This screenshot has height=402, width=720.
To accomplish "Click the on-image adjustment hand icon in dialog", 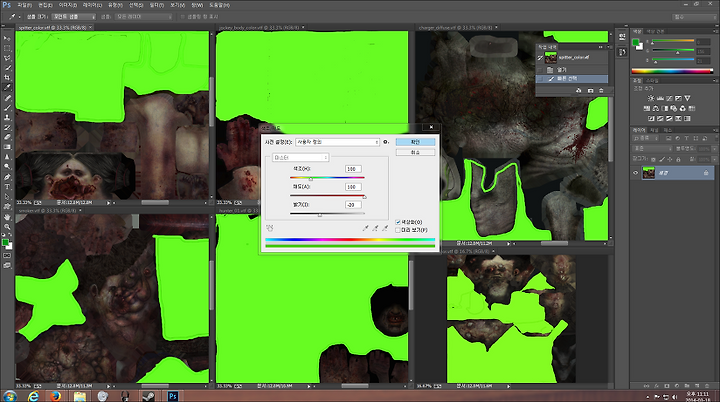I will pyautogui.click(x=270, y=228).
